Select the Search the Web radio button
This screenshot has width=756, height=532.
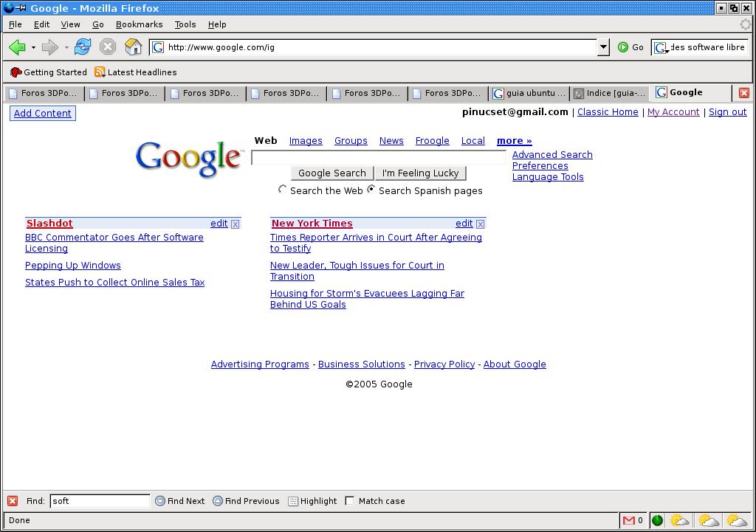click(282, 190)
